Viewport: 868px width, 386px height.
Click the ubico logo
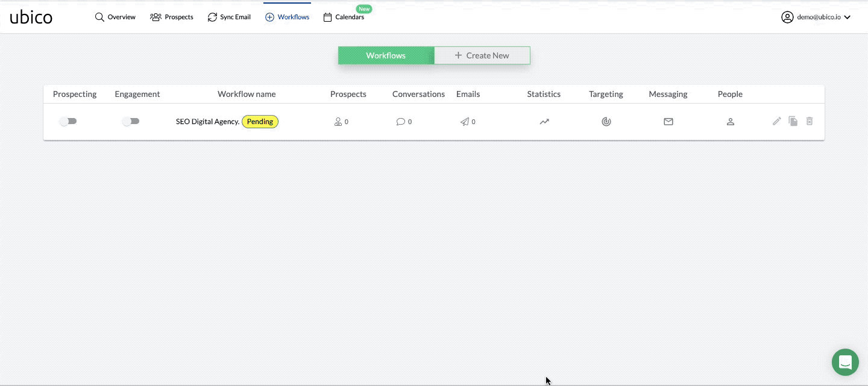tap(31, 17)
